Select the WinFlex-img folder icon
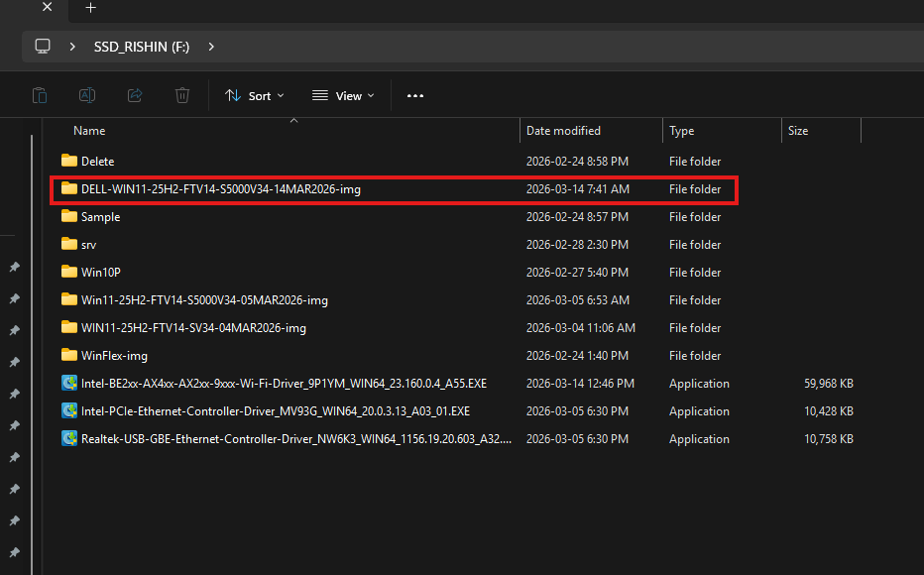Viewport: 924px width, 575px height. point(69,354)
